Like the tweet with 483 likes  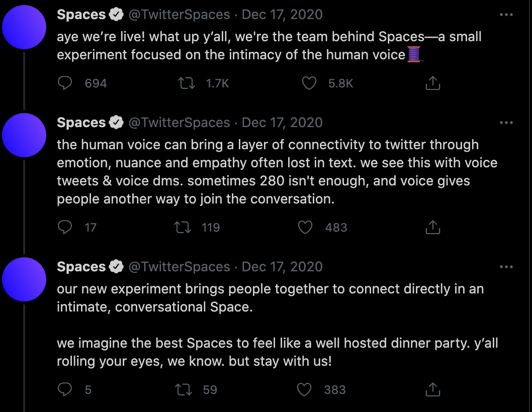(x=306, y=228)
